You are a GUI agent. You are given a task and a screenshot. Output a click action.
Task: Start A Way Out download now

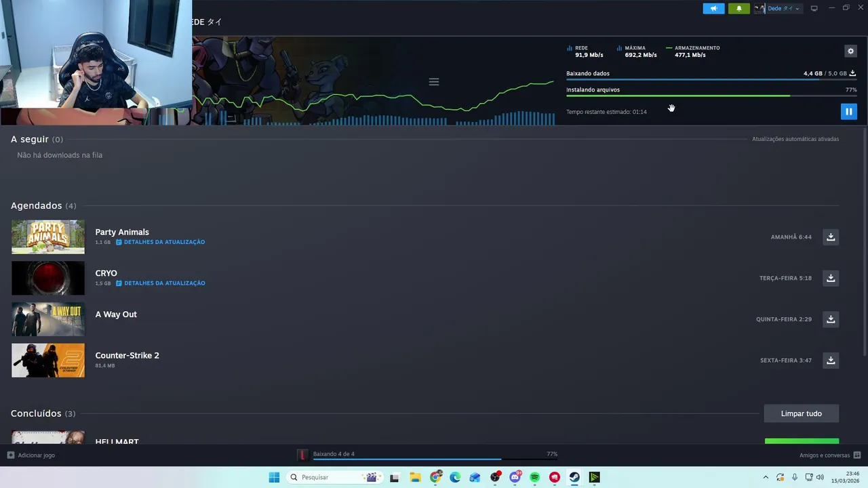pos(831,319)
